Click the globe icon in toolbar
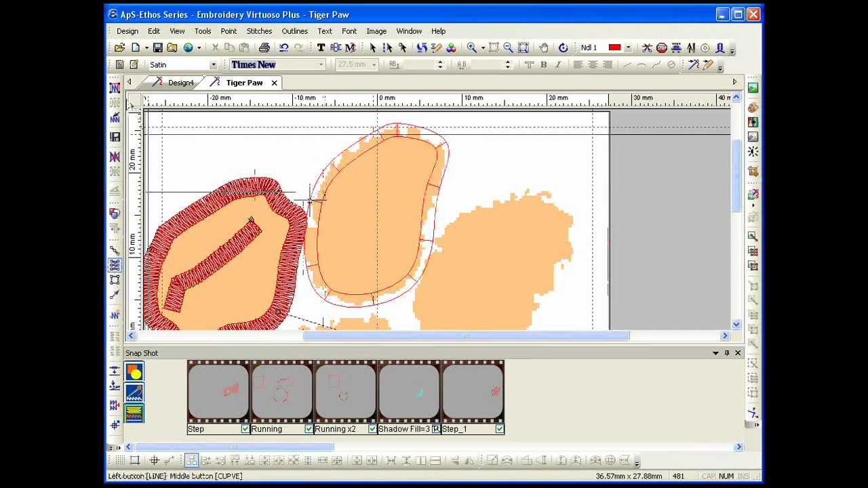 click(188, 47)
